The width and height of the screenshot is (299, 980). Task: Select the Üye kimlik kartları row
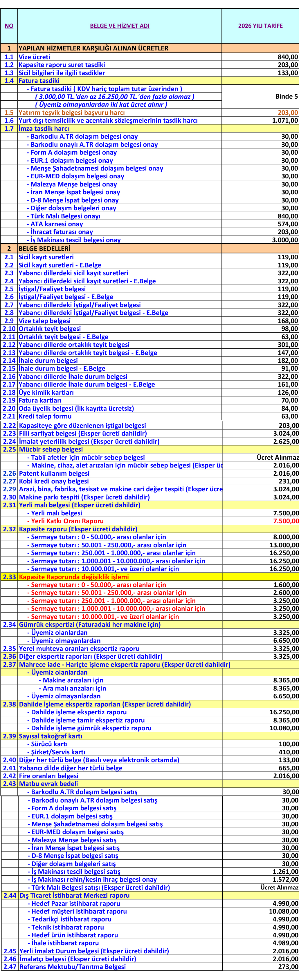46,392
